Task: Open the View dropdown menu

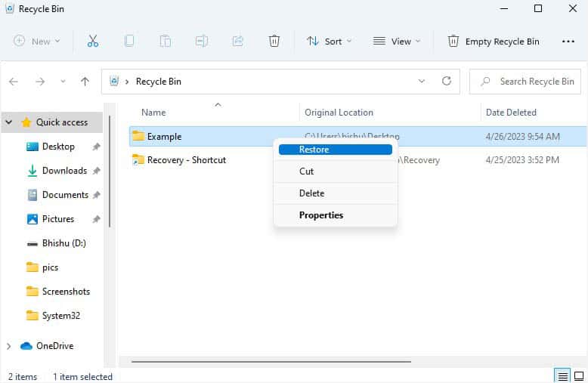Action: [396, 42]
